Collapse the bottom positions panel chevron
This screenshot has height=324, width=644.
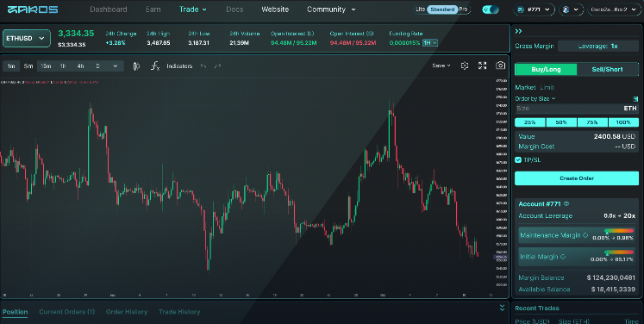[502, 308]
